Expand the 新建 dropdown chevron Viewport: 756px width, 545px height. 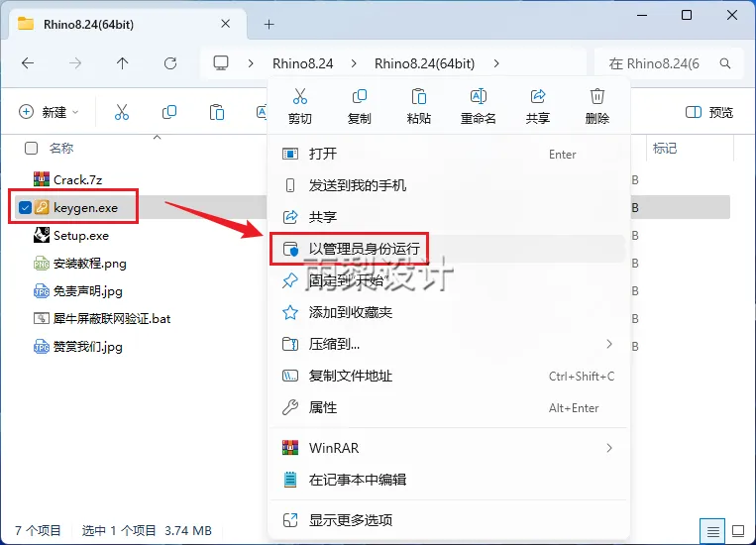[x=75, y=112]
